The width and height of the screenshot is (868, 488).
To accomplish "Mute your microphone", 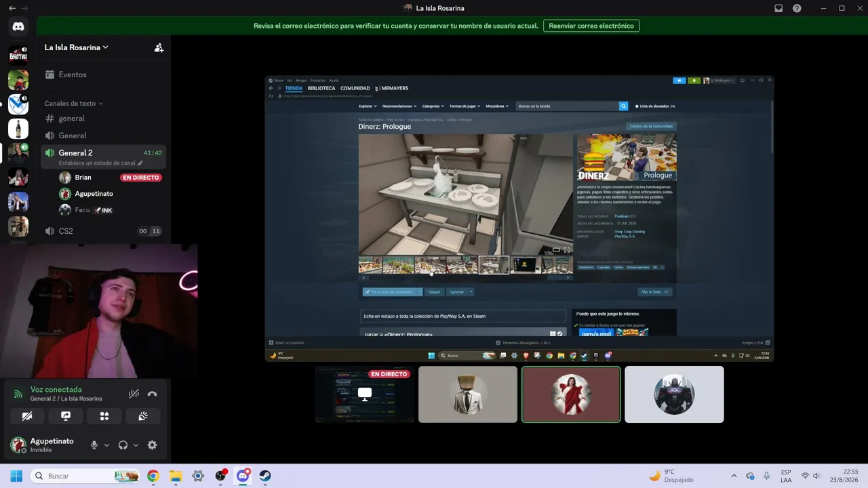I will coord(94,445).
